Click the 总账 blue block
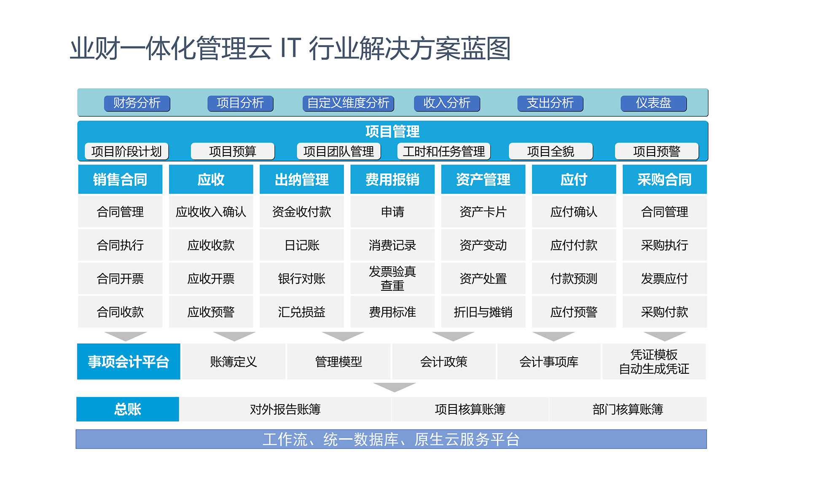 pos(127,409)
